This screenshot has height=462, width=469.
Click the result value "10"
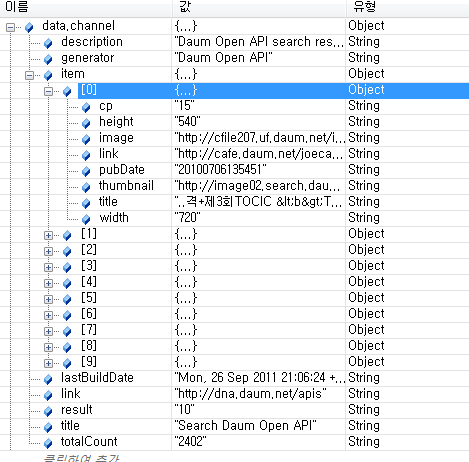click(x=184, y=410)
